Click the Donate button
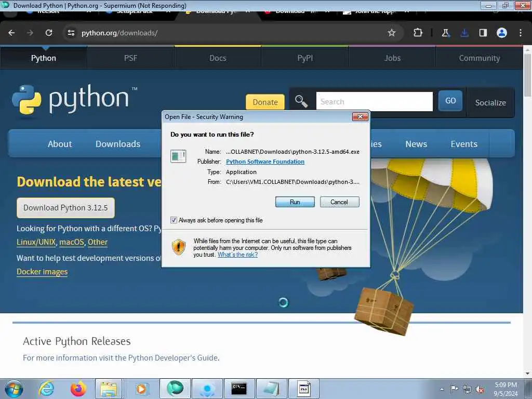This screenshot has height=399, width=532. point(265,102)
